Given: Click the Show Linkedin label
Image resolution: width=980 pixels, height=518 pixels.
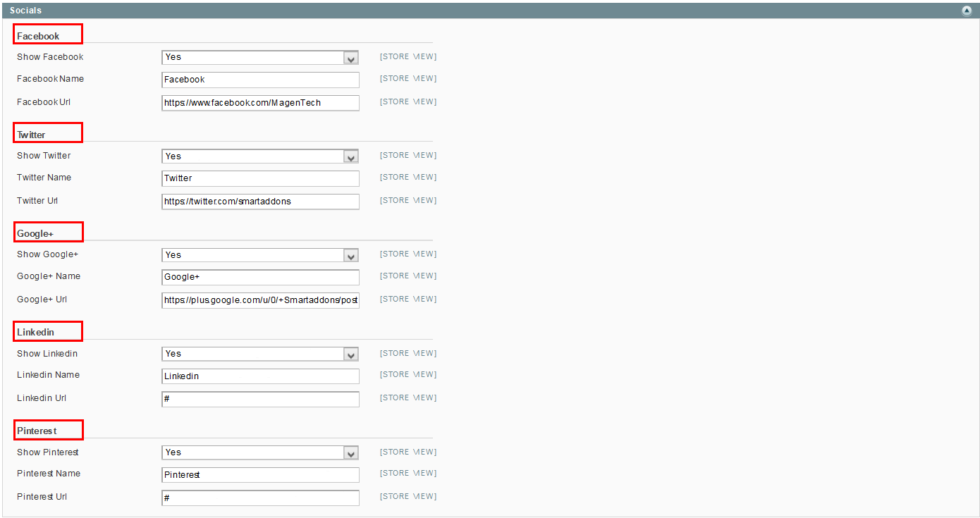Looking at the screenshot, I should pyautogui.click(x=47, y=354).
